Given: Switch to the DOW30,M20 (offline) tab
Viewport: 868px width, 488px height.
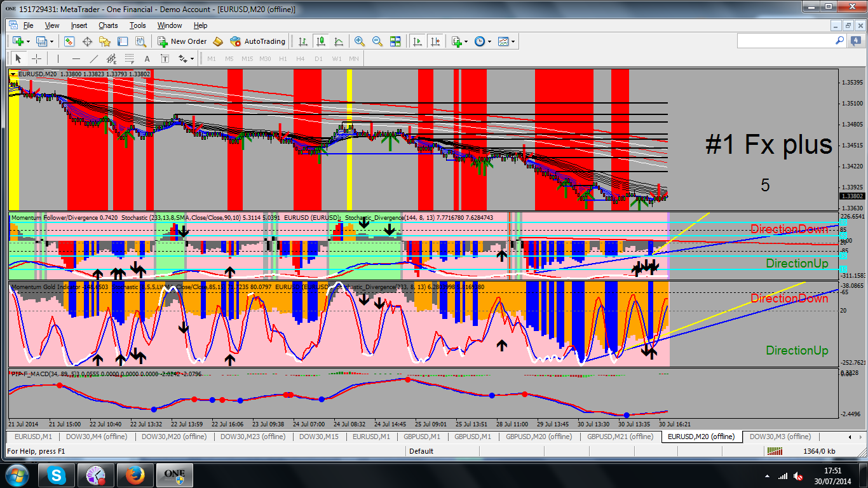Looking at the screenshot, I should [174, 437].
